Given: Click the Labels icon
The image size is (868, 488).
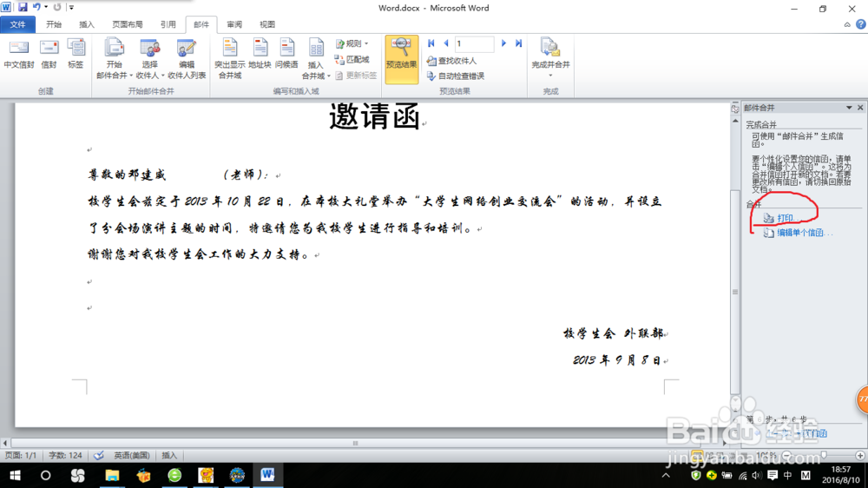Looking at the screenshot, I should tap(76, 55).
